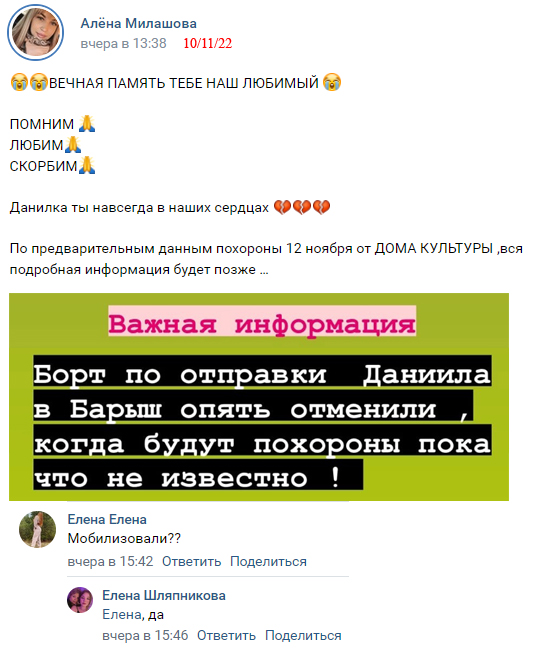Share the Мобилизовали?? comment

click(x=268, y=562)
